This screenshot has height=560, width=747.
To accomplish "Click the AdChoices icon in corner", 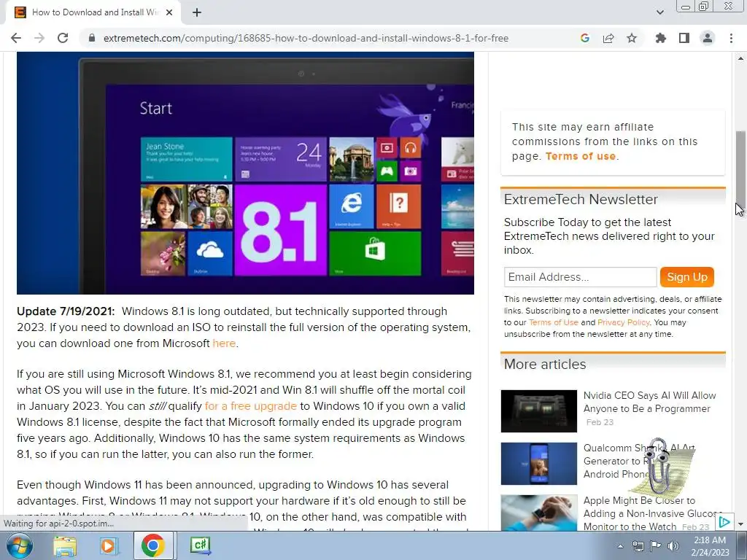I will (724, 522).
